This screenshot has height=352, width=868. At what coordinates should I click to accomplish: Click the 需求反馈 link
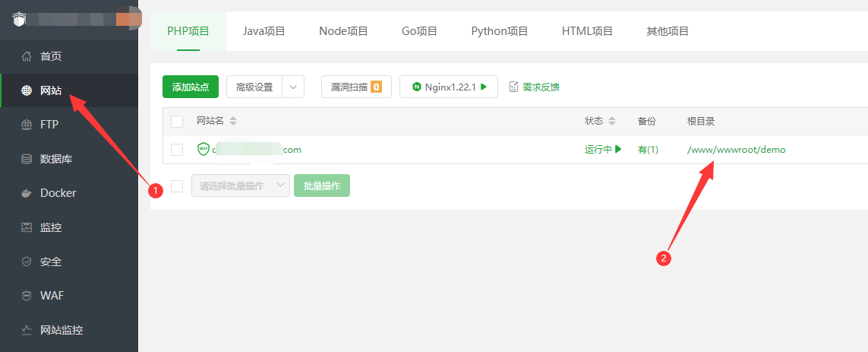pyautogui.click(x=541, y=87)
